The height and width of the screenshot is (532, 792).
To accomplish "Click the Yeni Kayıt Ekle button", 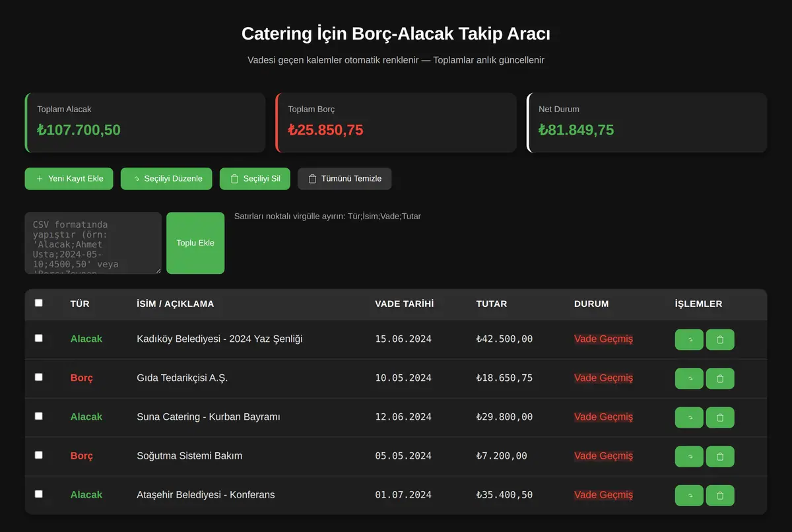I will pos(69,179).
